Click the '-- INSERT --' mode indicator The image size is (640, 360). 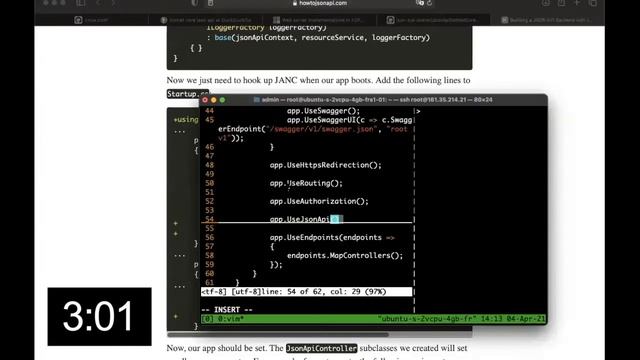227,309
